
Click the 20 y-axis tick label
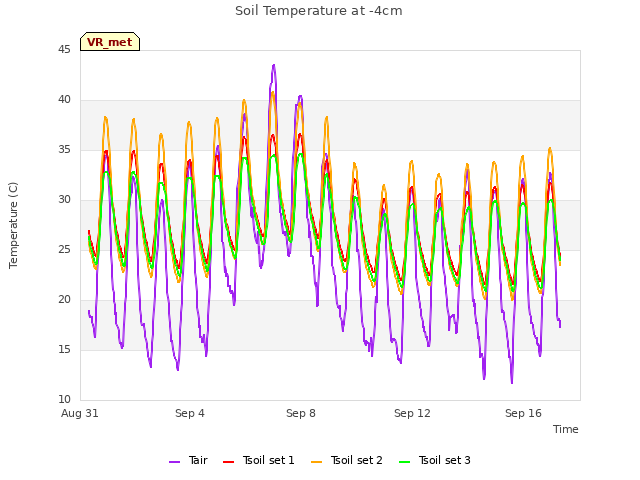[x=64, y=300]
